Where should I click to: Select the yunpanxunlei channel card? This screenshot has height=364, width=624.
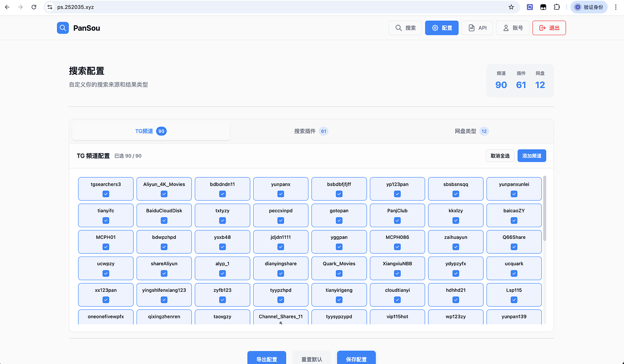pos(514,189)
